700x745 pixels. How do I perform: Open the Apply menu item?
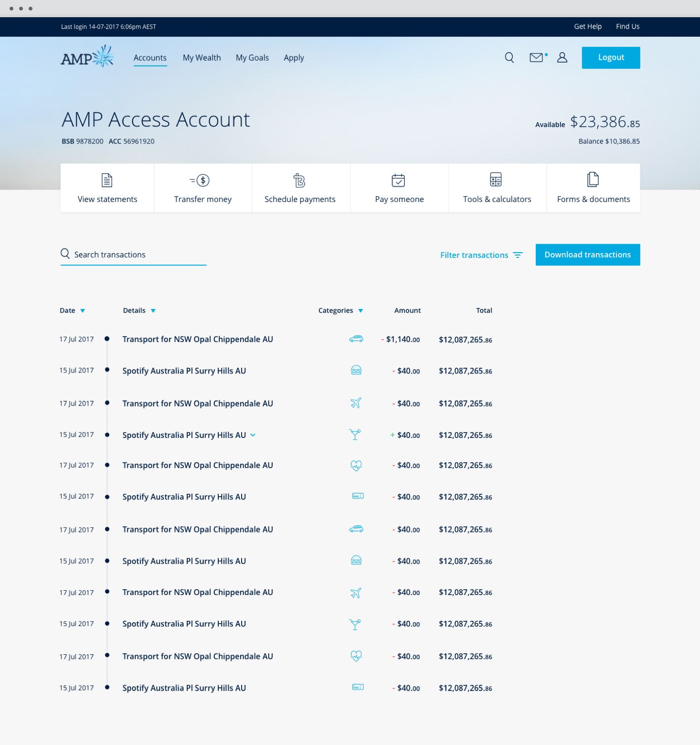[x=294, y=58]
